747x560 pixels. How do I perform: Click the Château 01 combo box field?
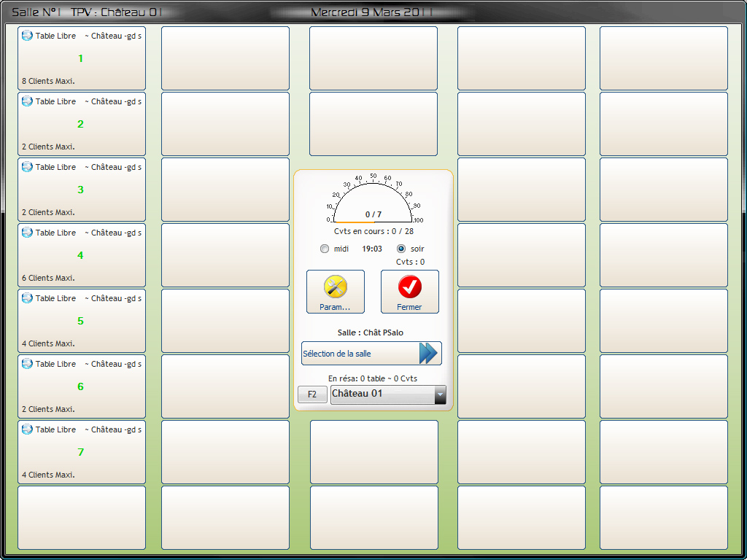388,394
